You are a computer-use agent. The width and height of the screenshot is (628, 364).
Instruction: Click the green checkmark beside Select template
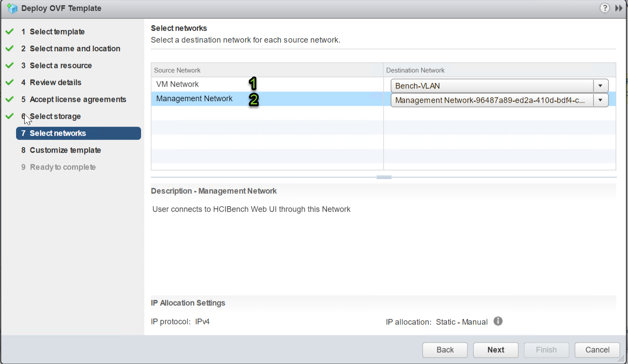tap(9, 31)
